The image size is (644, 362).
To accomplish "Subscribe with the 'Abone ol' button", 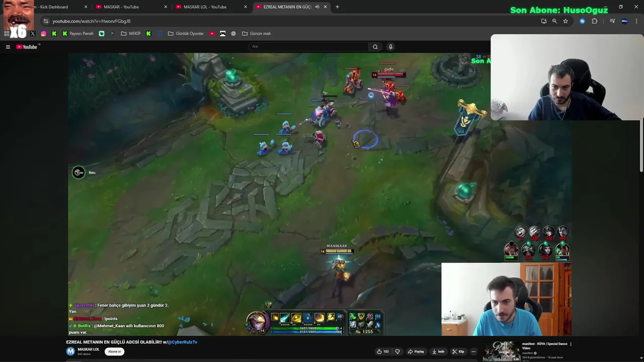I will [x=115, y=351].
